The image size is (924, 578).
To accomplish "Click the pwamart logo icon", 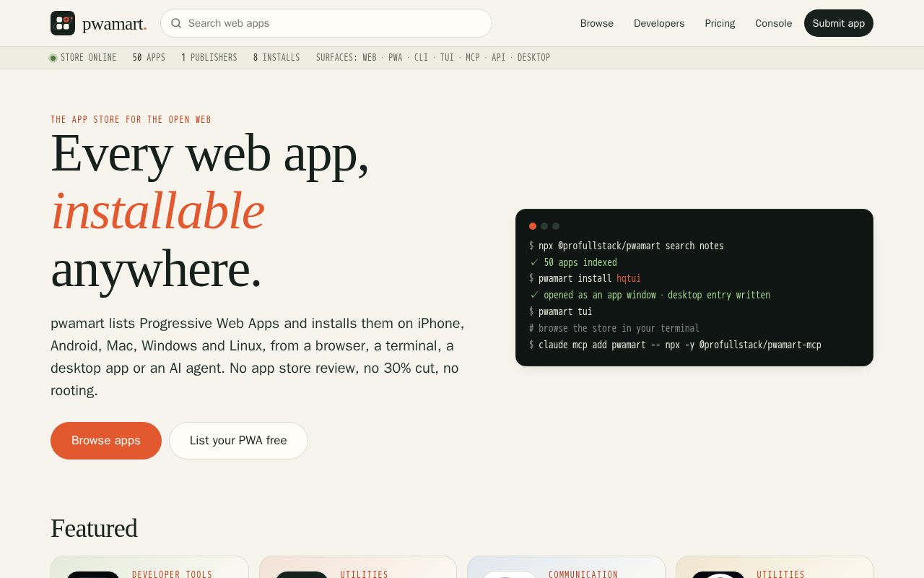I will (x=63, y=23).
